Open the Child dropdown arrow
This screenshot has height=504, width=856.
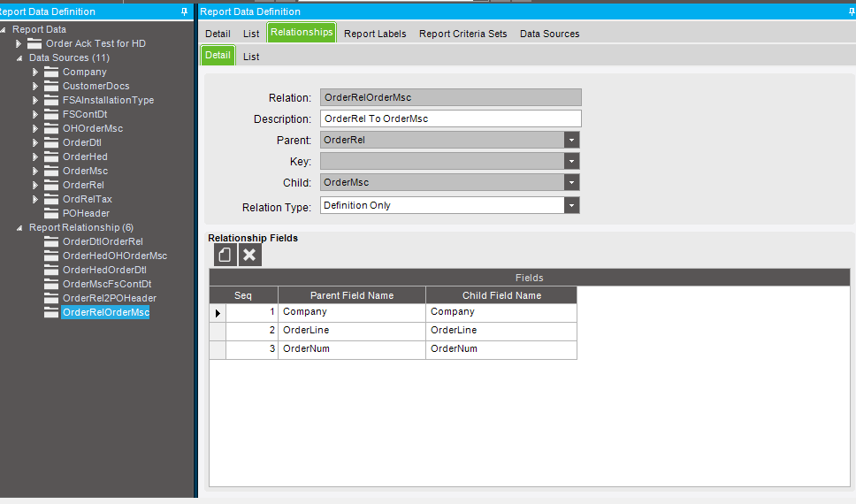pos(571,182)
